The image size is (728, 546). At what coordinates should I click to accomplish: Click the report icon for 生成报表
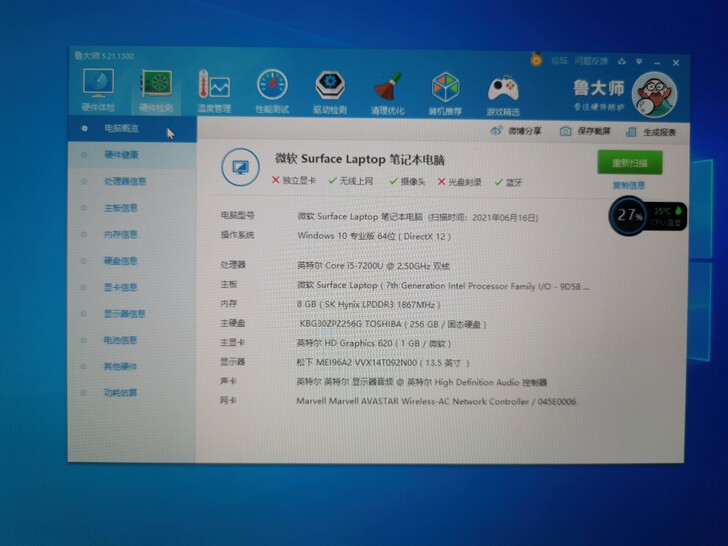(631, 132)
